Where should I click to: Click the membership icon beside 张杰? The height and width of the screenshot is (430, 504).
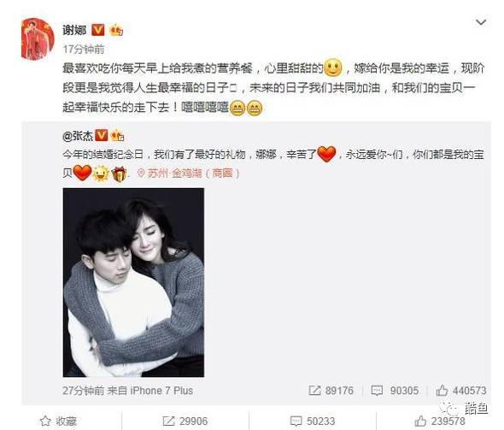pos(117,136)
